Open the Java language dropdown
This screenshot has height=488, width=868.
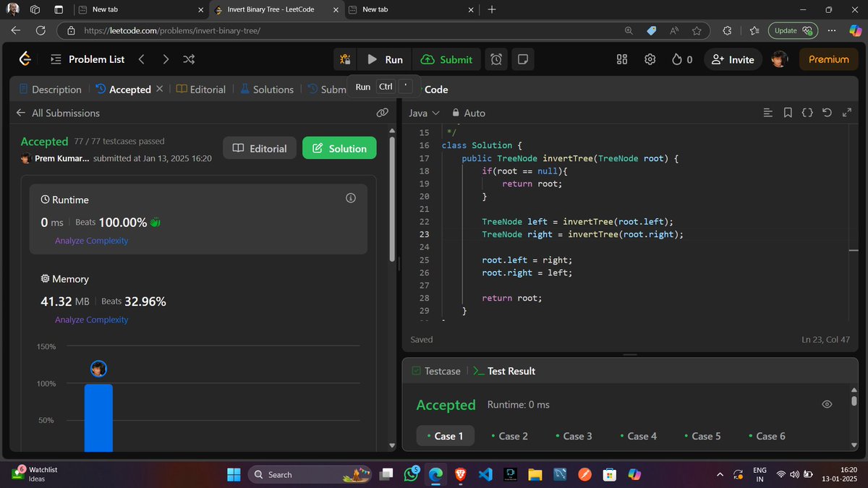click(424, 113)
